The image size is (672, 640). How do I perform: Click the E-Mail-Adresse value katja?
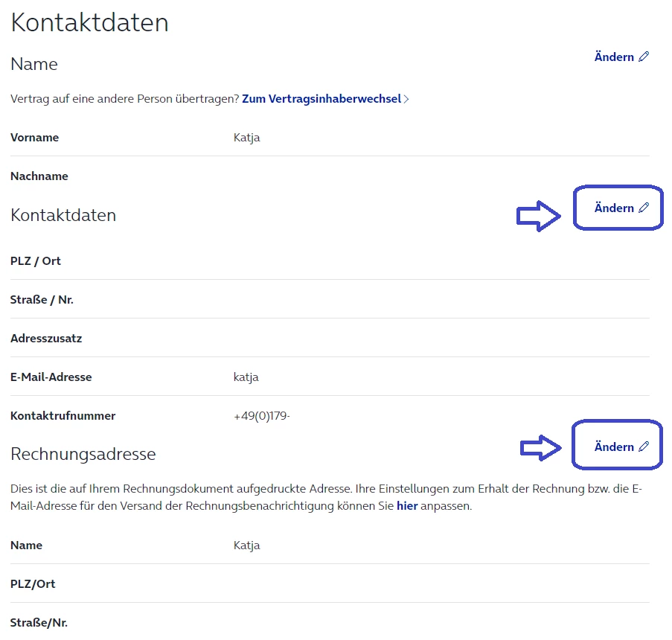[x=246, y=377]
